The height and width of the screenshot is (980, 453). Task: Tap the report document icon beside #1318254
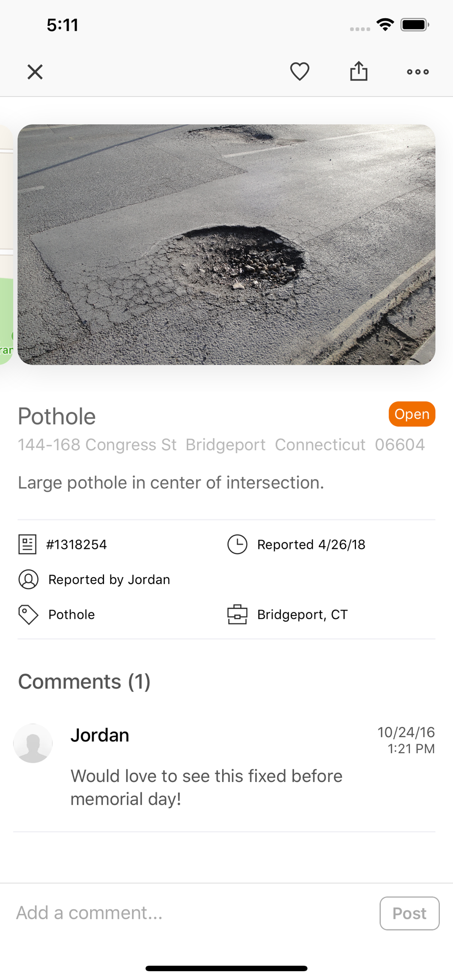pyautogui.click(x=27, y=544)
